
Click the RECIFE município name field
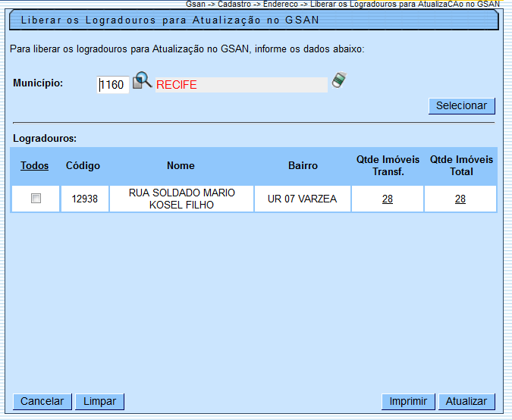coord(241,85)
